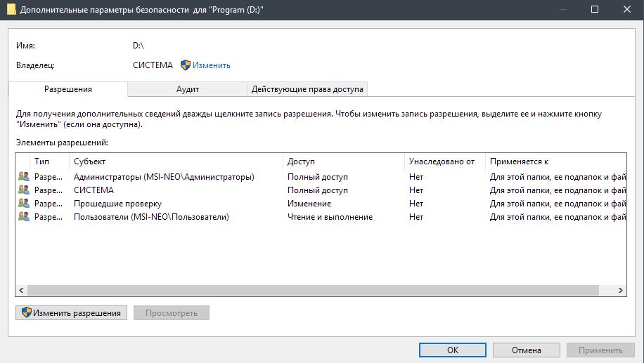Confirm with the OK button

453,350
